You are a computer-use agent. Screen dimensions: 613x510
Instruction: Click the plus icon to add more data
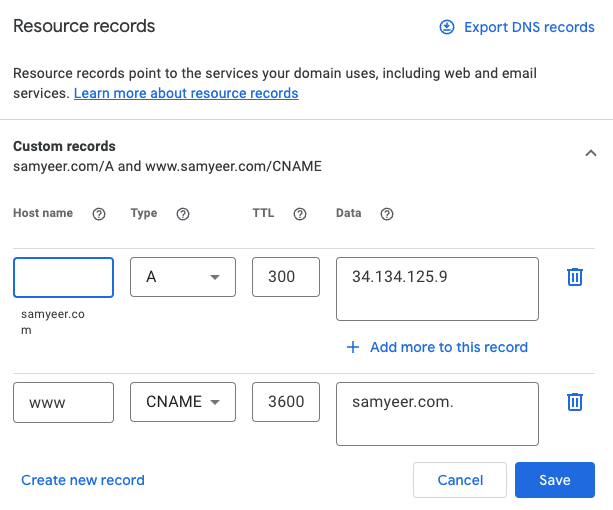352,347
